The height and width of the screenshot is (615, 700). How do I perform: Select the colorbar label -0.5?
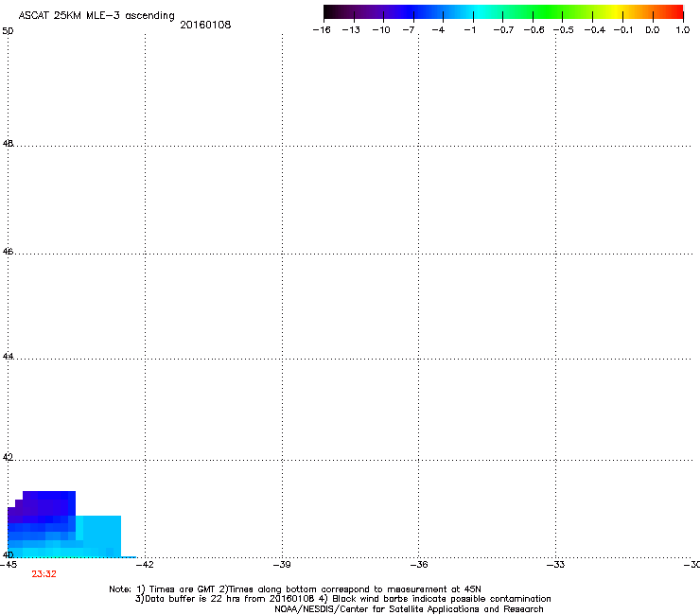coord(564,30)
